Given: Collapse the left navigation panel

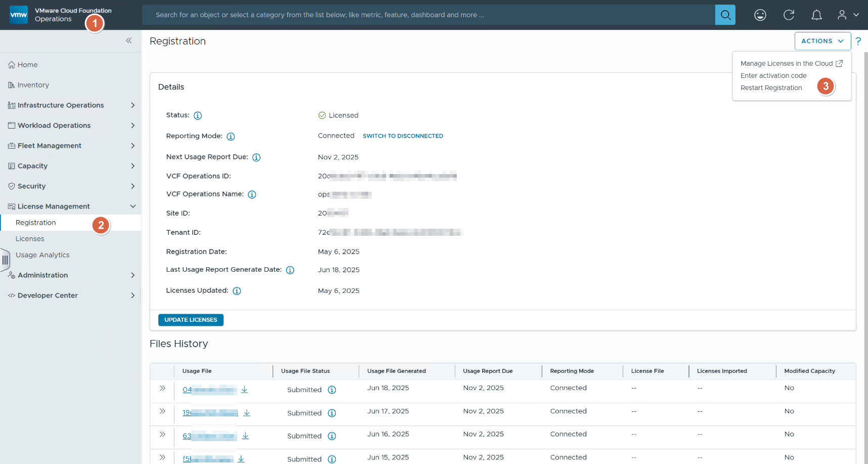Looking at the screenshot, I should 128,40.
